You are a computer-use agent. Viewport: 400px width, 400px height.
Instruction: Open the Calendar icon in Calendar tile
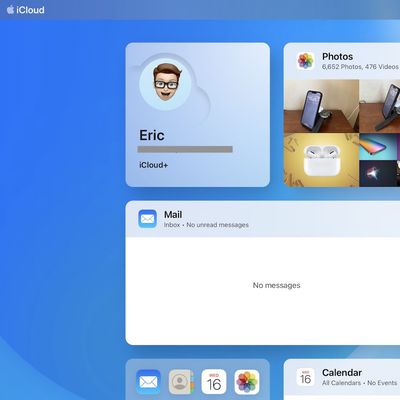coord(306,377)
